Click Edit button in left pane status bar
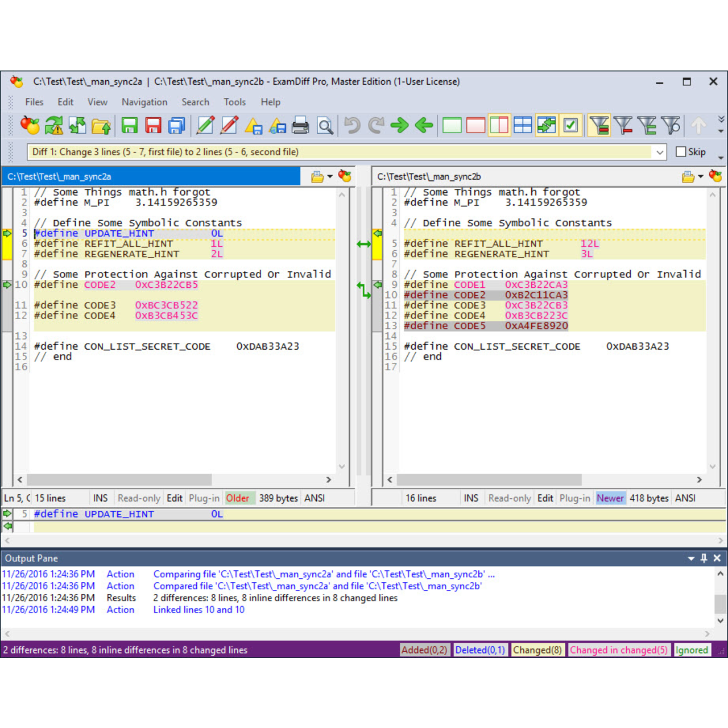Viewport: 728px width, 728px height. 175,498
